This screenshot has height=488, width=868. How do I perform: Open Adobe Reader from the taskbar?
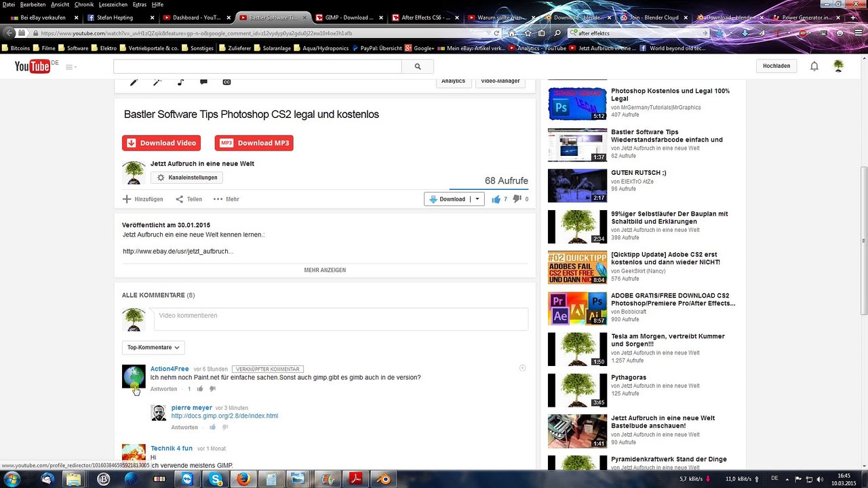(357, 479)
